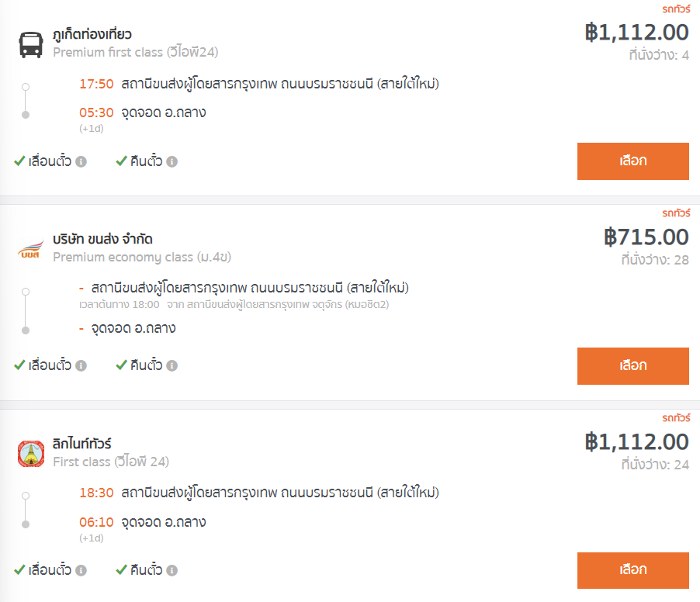
Task: Click the bus icon for ภูเก็ตท่องเที่ยว
Action: 31,45
